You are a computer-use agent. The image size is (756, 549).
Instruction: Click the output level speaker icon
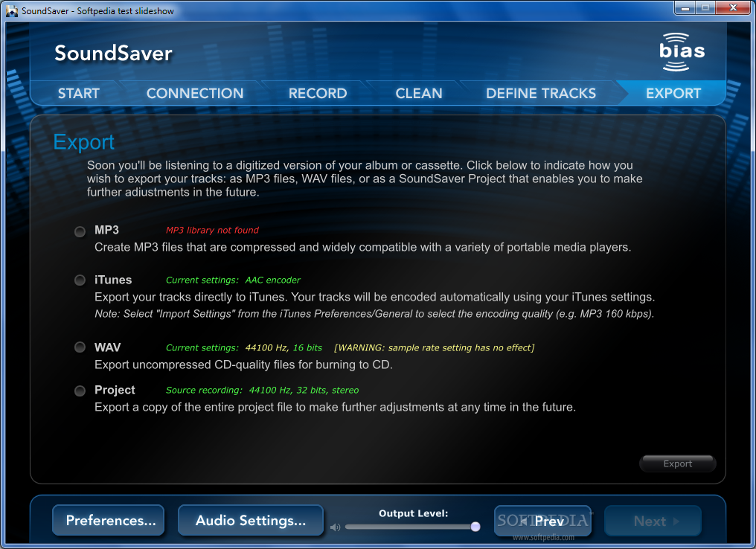click(335, 527)
